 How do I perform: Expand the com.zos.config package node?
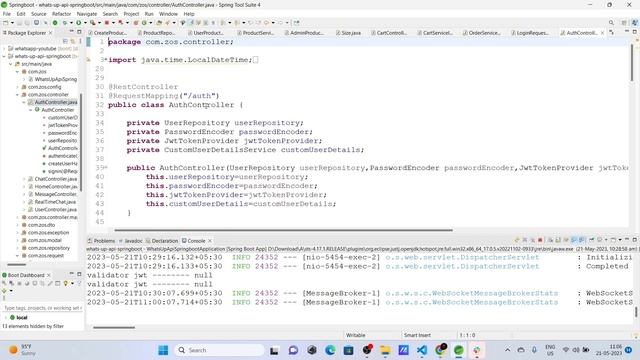click(x=18, y=87)
